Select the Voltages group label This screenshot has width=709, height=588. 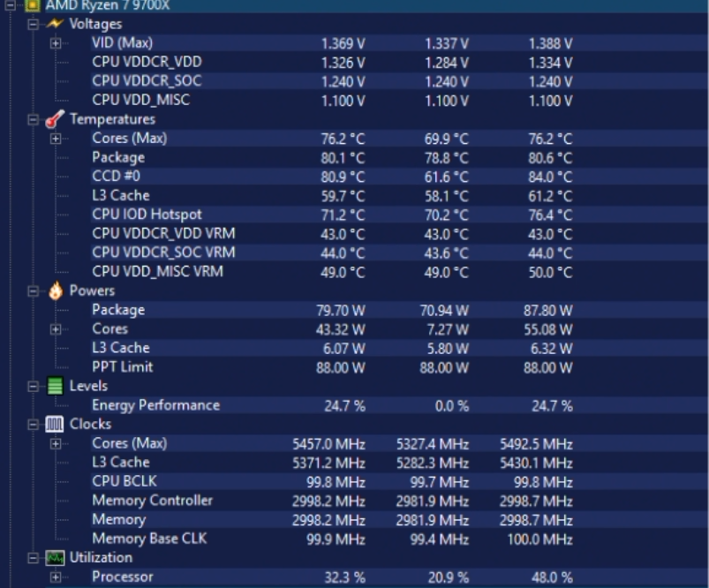96,24
